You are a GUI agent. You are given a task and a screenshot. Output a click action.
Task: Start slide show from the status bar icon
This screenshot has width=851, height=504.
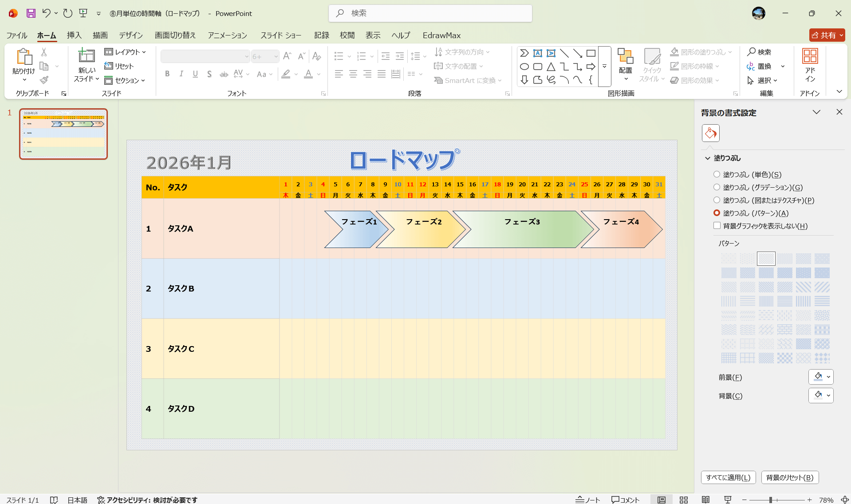click(x=728, y=499)
